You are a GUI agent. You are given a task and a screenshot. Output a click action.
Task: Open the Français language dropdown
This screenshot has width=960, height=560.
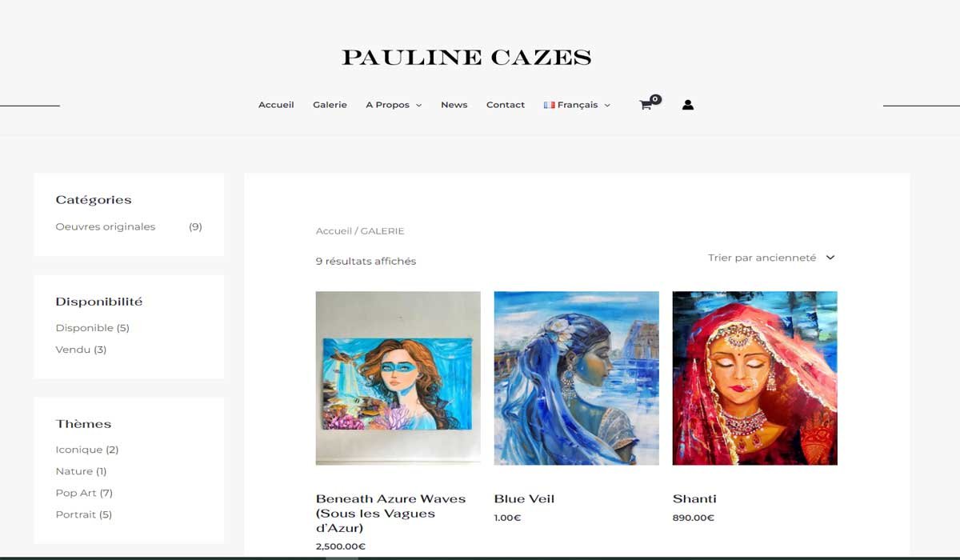(x=577, y=105)
